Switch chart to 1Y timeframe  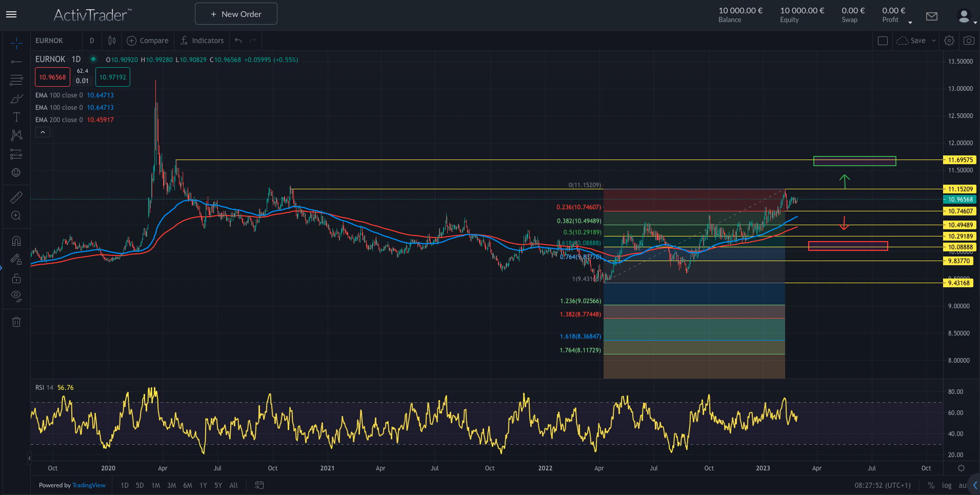[x=203, y=485]
